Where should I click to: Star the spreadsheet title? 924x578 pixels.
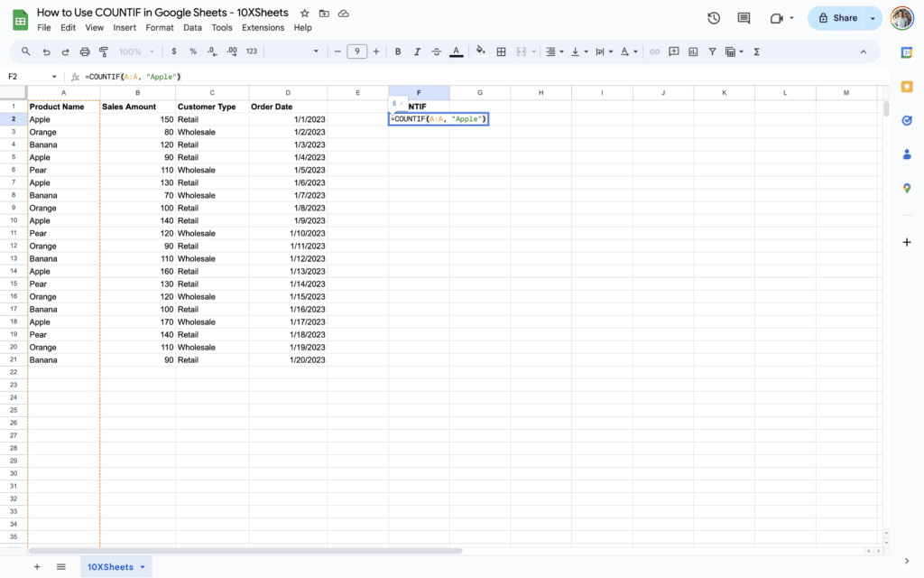coord(304,13)
